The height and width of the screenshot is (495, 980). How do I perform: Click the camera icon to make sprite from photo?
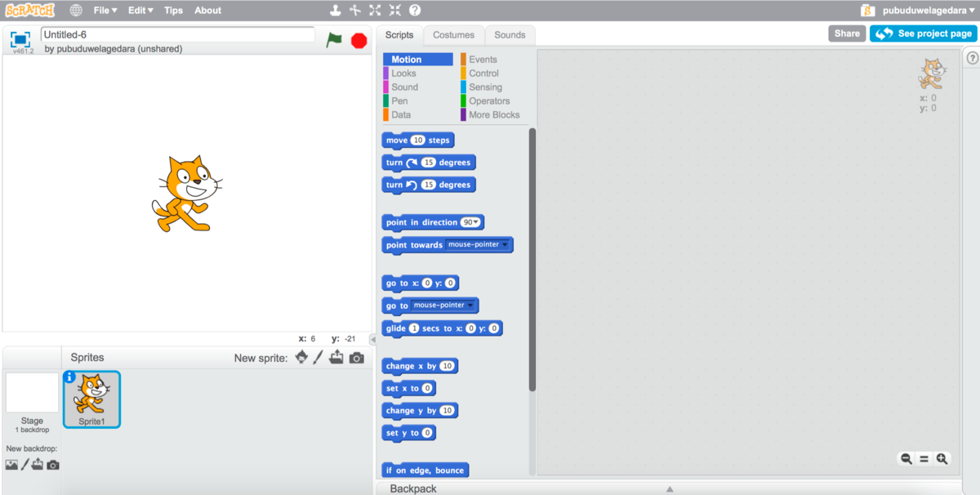[x=356, y=358]
